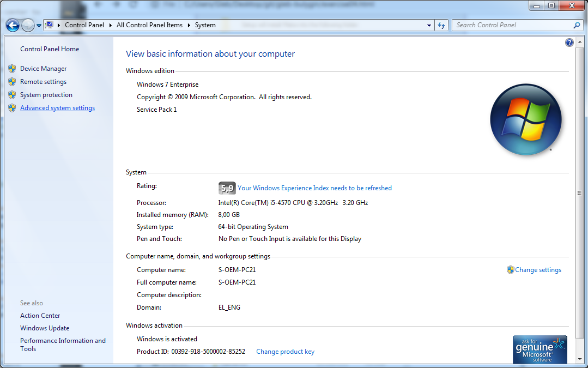
Task: Click shield icon beside System protection
Action: coord(12,95)
